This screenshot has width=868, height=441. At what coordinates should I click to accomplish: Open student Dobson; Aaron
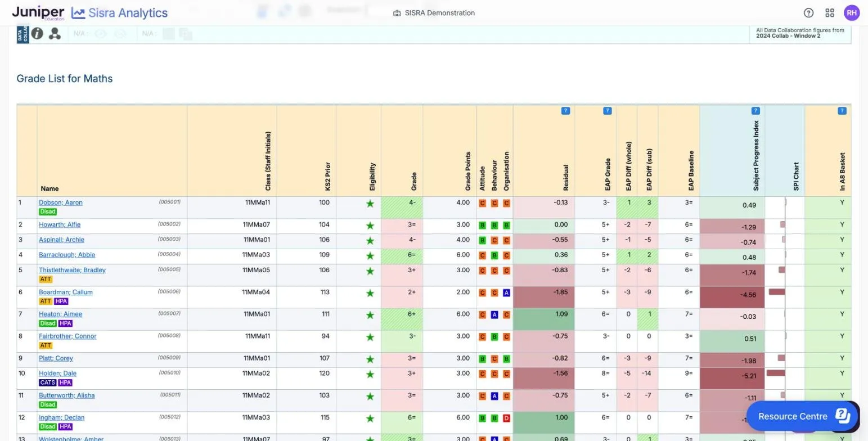[61, 202]
